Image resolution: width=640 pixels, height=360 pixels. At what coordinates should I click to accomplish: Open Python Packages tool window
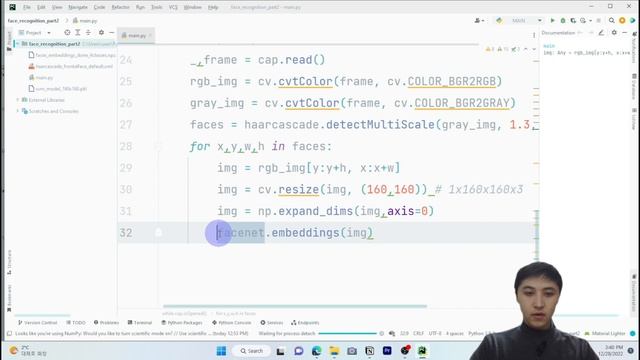click(x=182, y=322)
